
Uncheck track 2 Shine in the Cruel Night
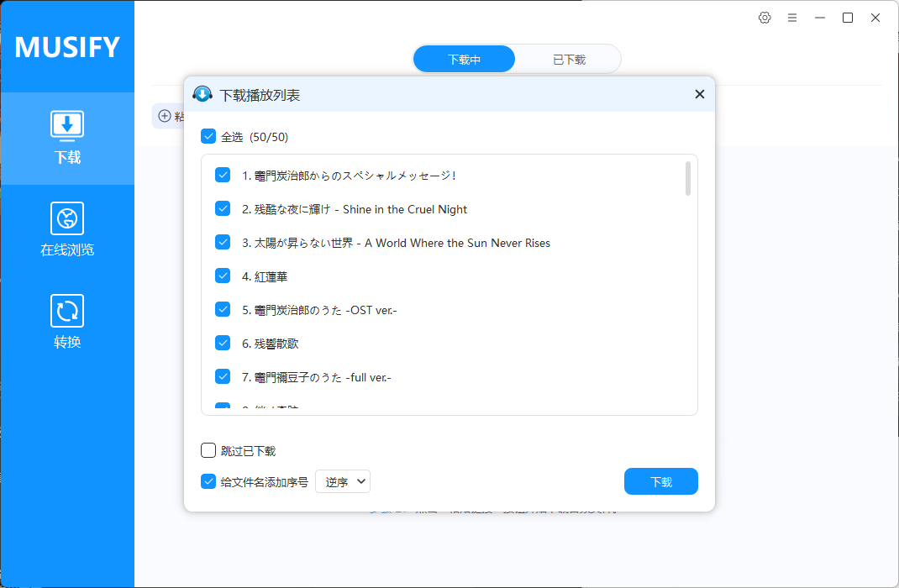pyautogui.click(x=223, y=208)
